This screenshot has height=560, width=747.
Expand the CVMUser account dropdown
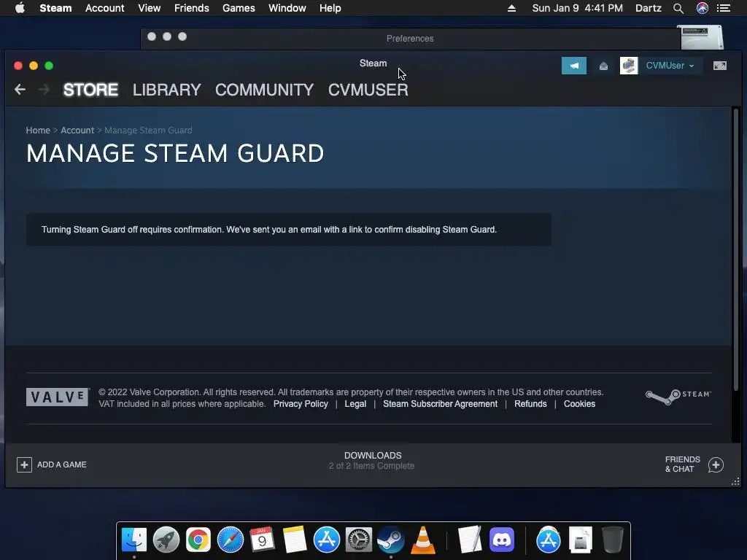[670, 66]
